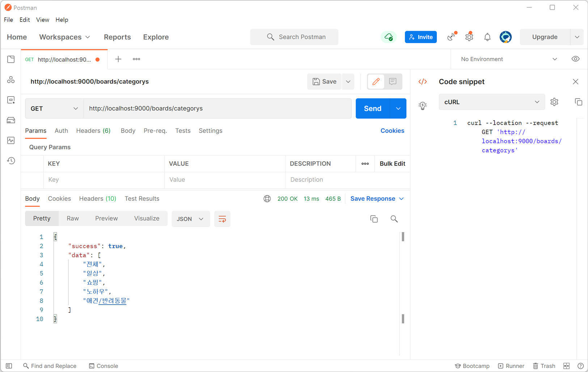Add a new request tab
Screen dimensions: 588x372
coord(118,59)
